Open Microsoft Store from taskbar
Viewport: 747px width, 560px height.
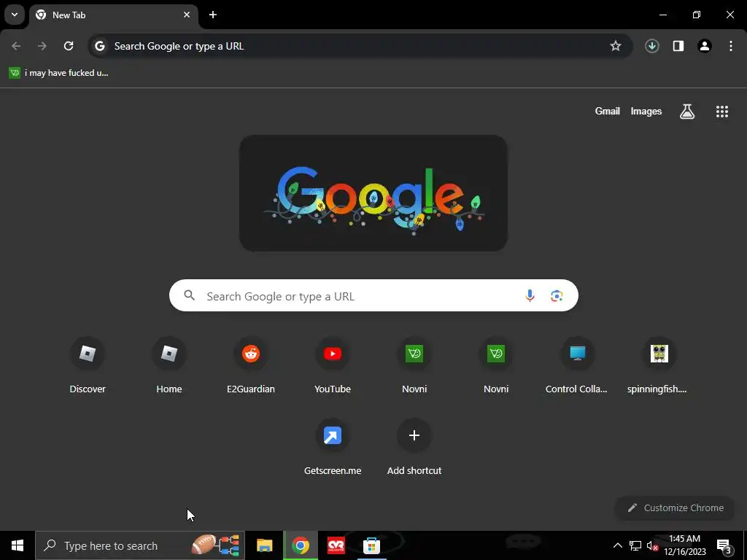click(x=371, y=545)
